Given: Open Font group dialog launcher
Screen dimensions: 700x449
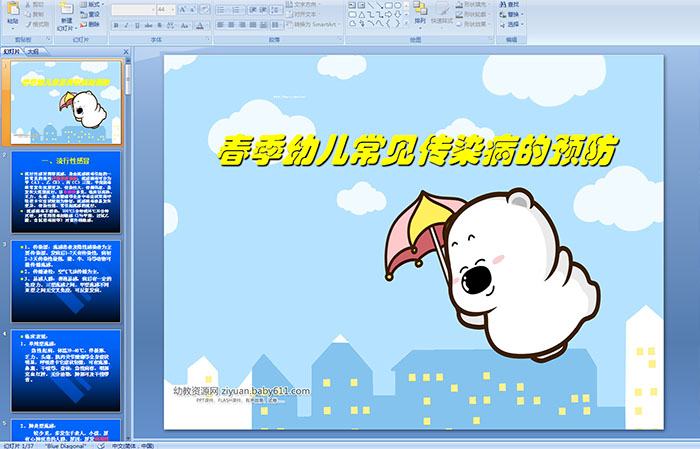Looking at the screenshot, I should pyautogui.click(x=208, y=39).
